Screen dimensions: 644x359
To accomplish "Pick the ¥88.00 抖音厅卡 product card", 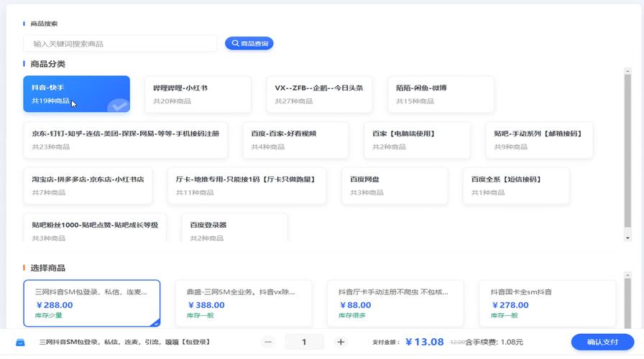I will pos(395,303).
